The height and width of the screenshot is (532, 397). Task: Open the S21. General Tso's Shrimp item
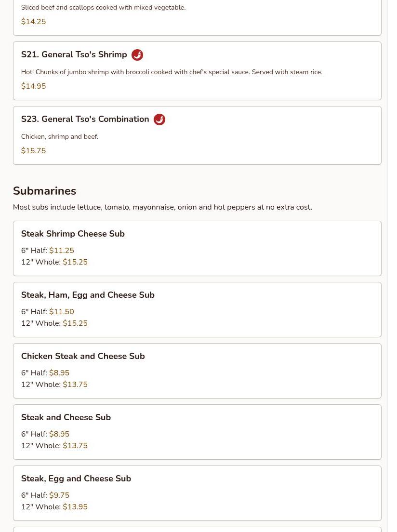[x=74, y=55]
